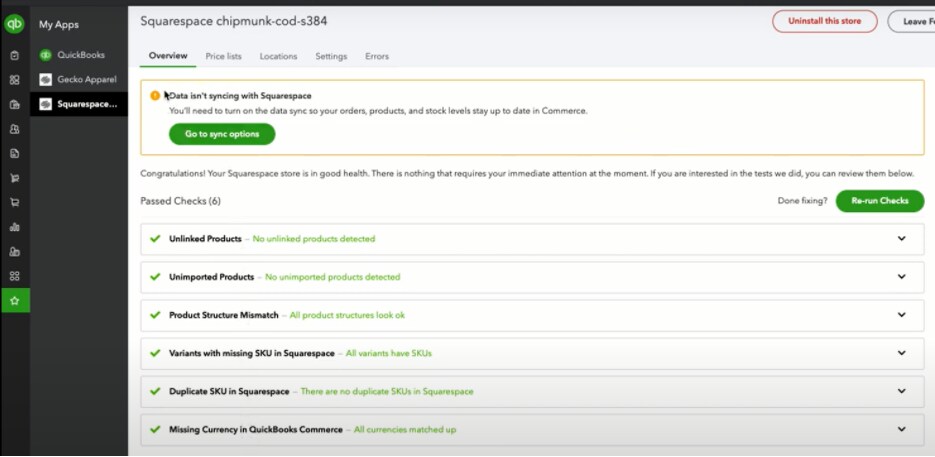Expand the Product Structure Mismatch chevron
The height and width of the screenshot is (457, 935).
[902, 315]
